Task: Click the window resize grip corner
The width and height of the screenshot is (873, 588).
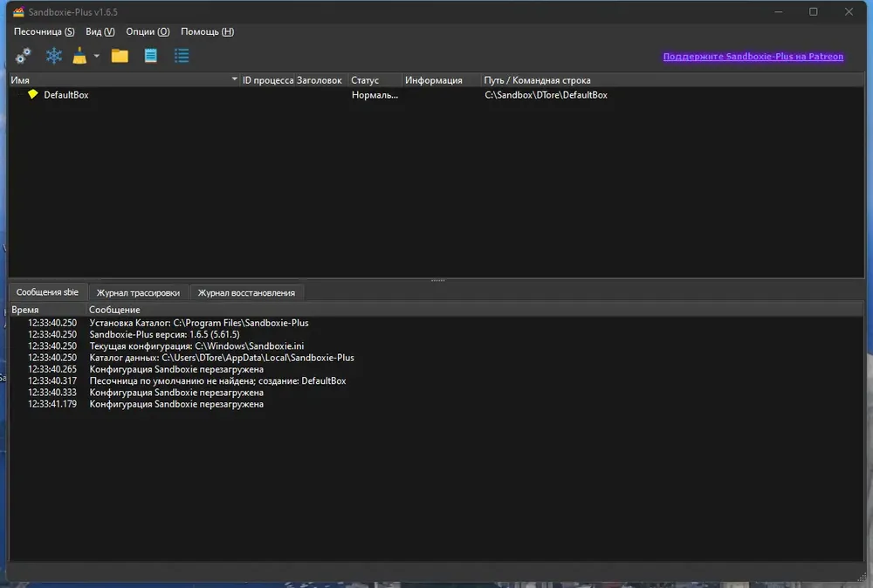Action: pos(863,578)
